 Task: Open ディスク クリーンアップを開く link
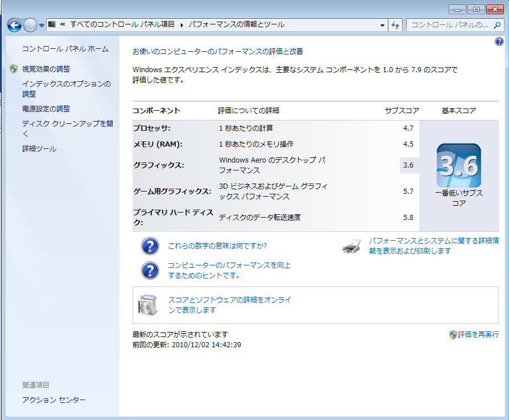coord(68,128)
